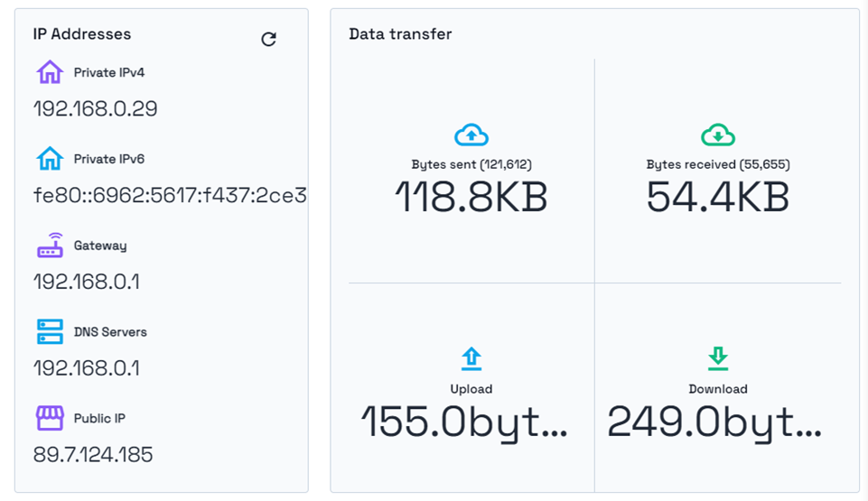The width and height of the screenshot is (868, 501).
Task: Click the Private IPv4 house icon
Action: [x=50, y=72]
